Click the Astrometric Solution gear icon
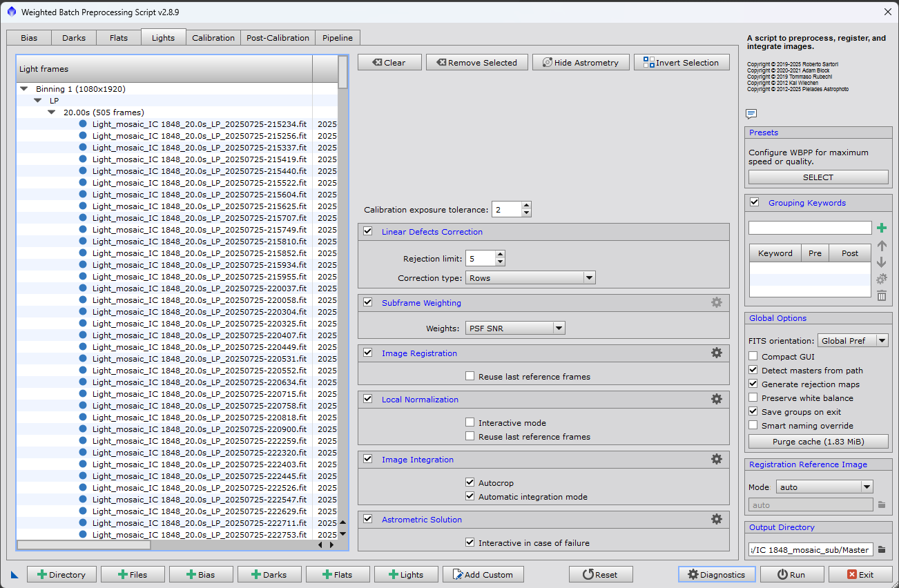899x588 pixels. (716, 519)
